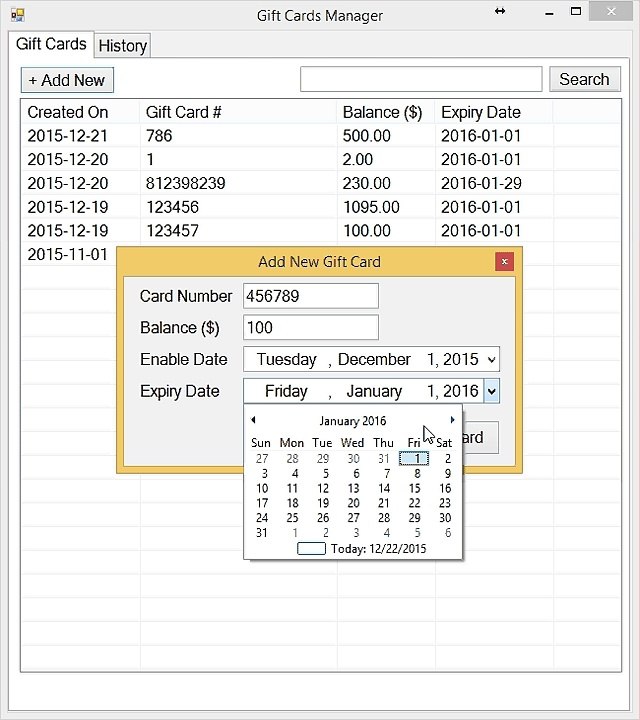Click January in the Expiry Date field
Screen dimensions: 640x720
click(x=374, y=391)
